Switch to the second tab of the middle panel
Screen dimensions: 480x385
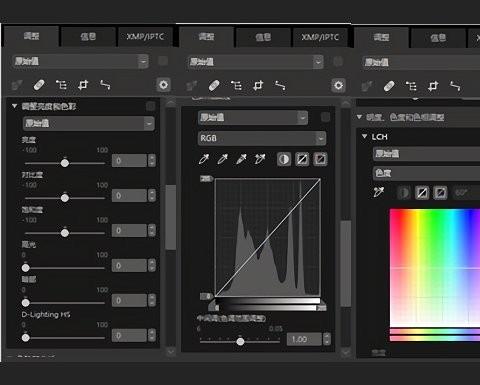pyautogui.click(x=263, y=37)
